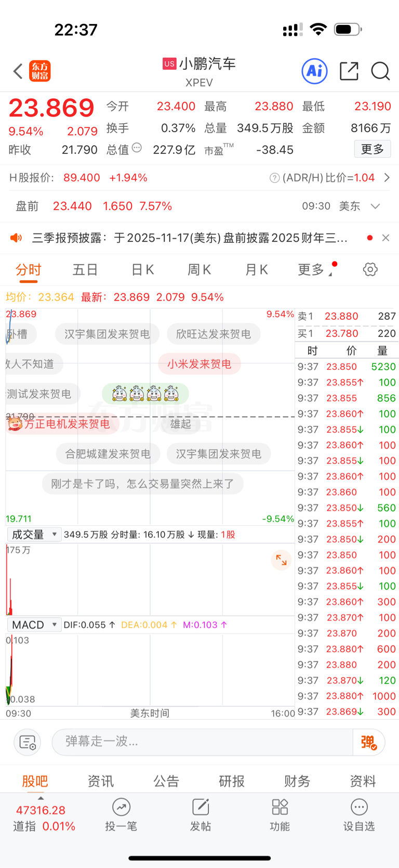This screenshot has width=399, height=868.
Task: Open the 成交量 indicator dropdown
Action: pyautogui.click(x=34, y=535)
